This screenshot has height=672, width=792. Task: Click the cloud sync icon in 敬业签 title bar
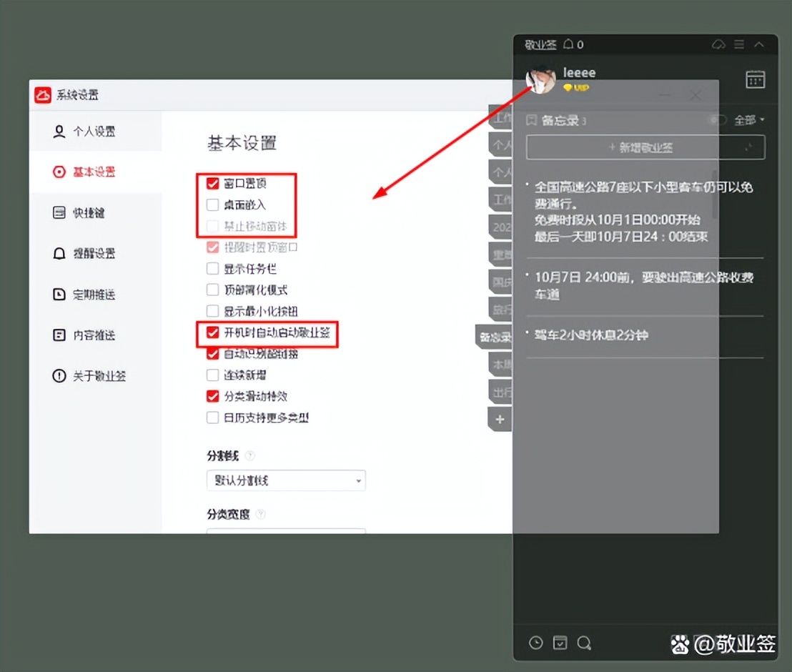point(718,44)
